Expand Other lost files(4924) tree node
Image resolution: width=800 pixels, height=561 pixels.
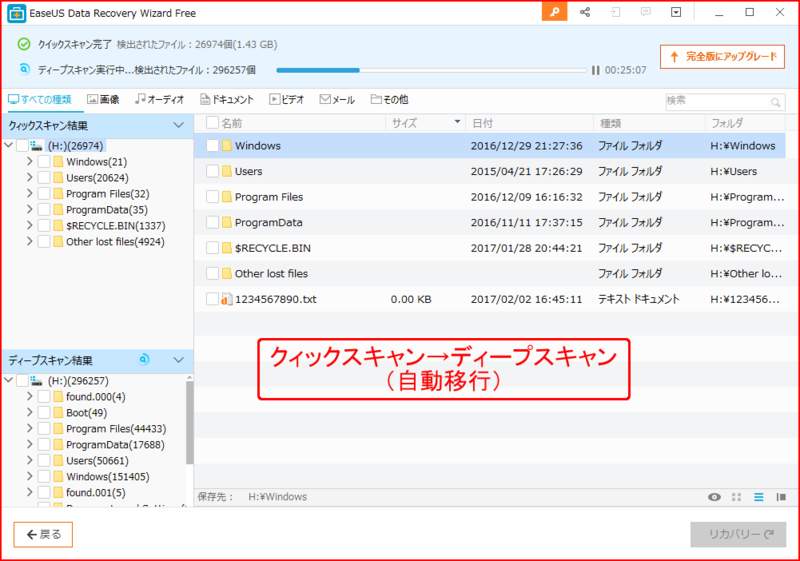click(x=30, y=241)
